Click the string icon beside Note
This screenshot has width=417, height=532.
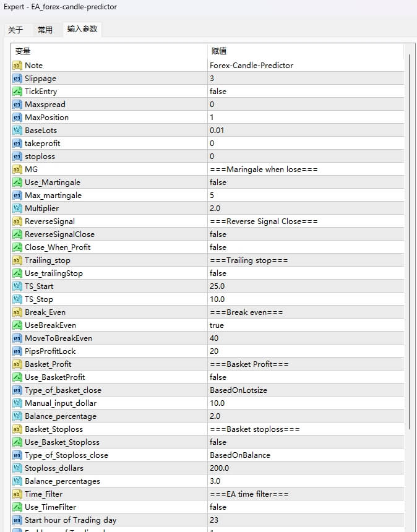[17, 66]
